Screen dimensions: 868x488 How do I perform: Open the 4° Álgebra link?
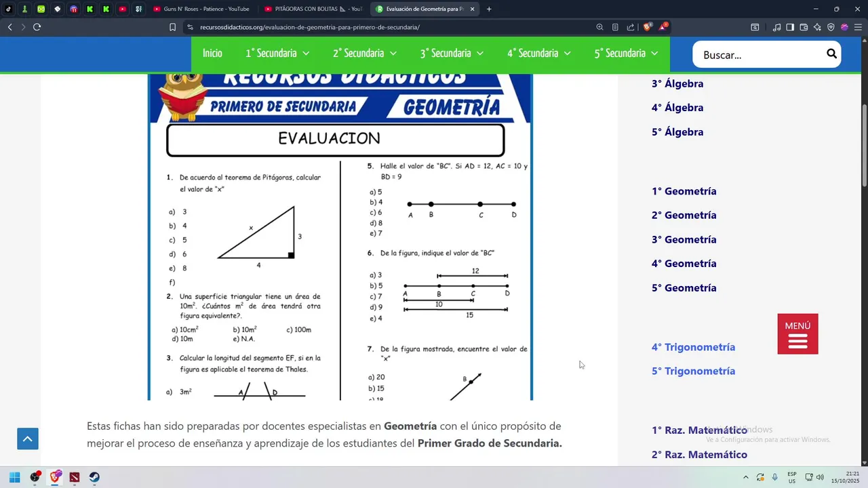click(677, 108)
